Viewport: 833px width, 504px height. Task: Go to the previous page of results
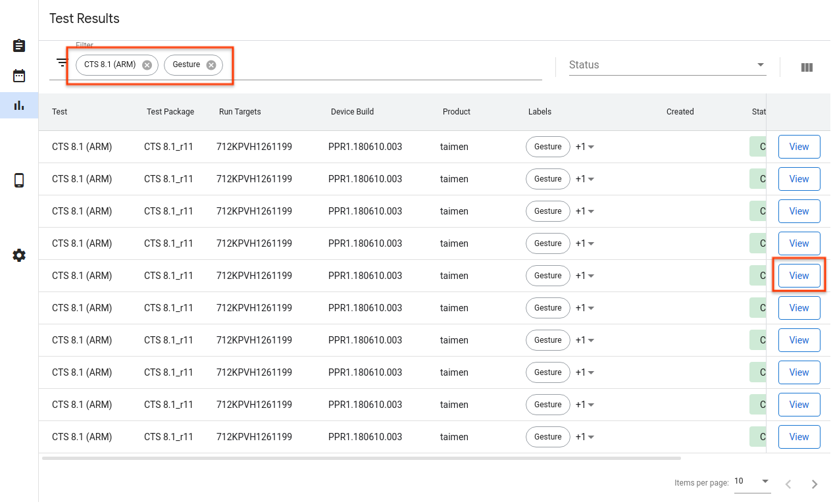click(x=788, y=484)
